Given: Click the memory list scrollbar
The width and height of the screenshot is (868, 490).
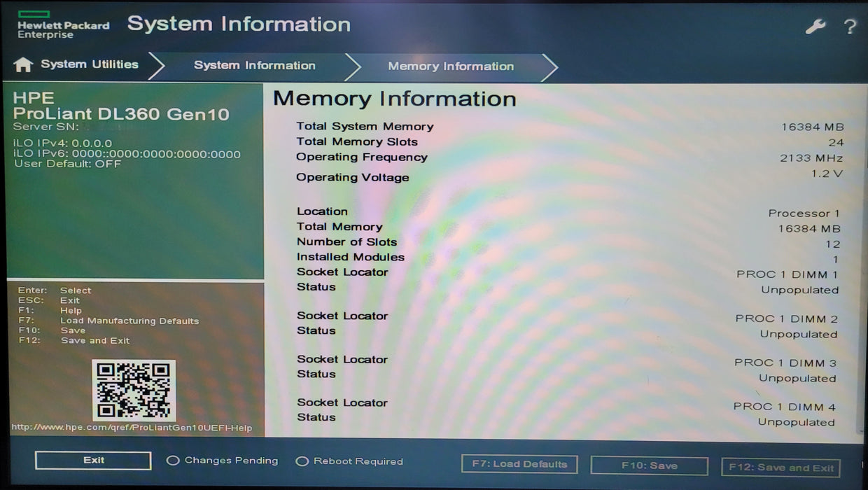Looking at the screenshot, I should [861, 259].
